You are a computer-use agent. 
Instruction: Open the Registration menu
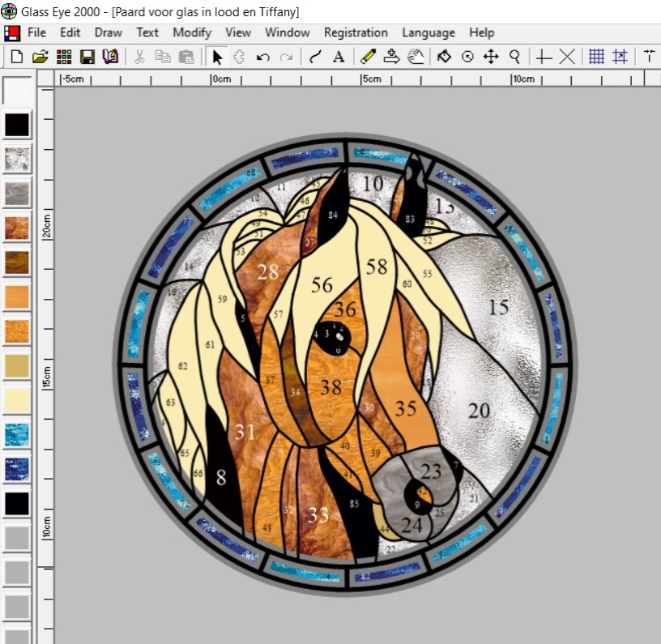(356, 32)
